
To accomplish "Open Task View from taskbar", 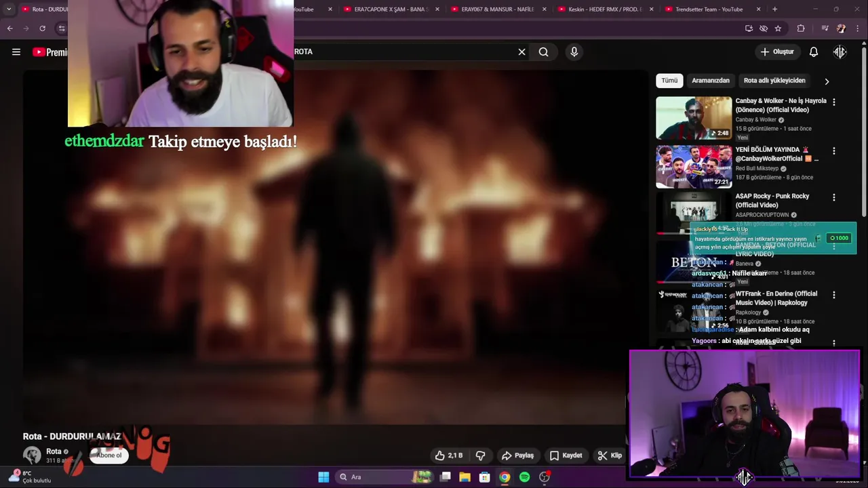I will [x=445, y=477].
